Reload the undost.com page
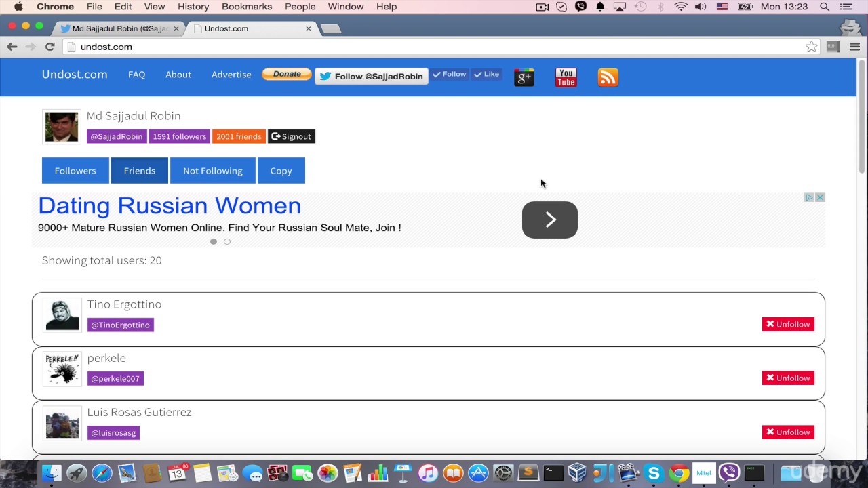Screen dimensions: 868x488 50,47
